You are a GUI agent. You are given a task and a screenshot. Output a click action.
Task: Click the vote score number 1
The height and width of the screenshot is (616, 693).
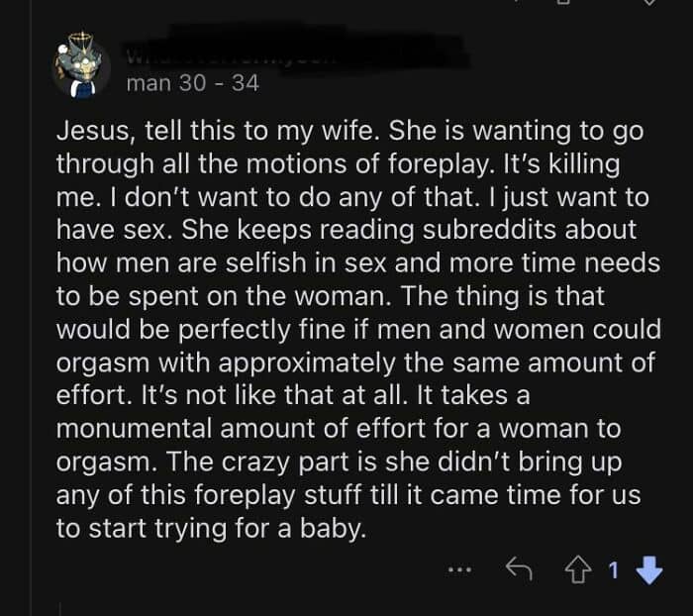(614, 569)
